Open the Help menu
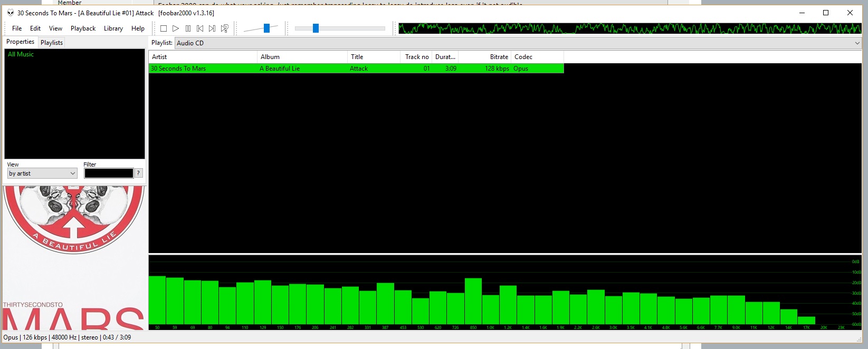868x349 pixels. click(138, 28)
